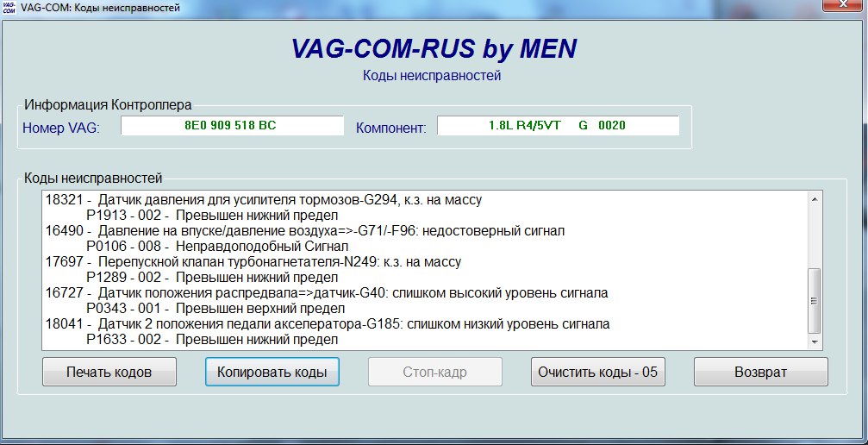Screen dimensions: 868x445
Task: Select fault line 16490 G71/F96 intake pressure
Action: coord(305,230)
